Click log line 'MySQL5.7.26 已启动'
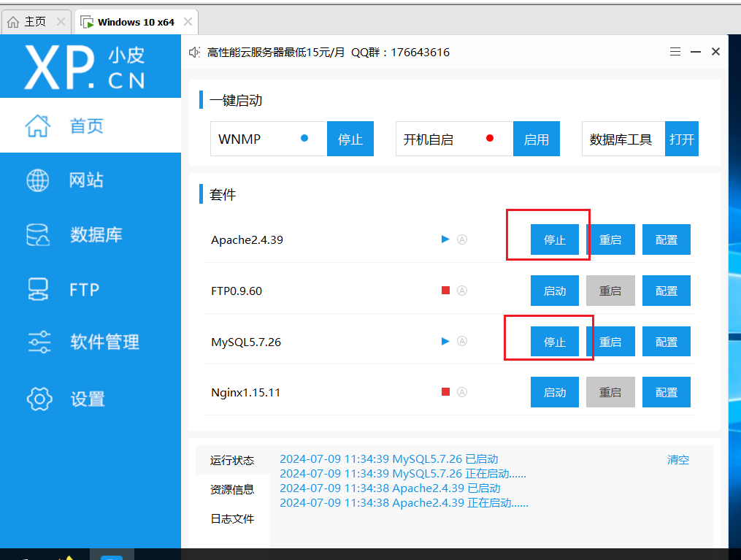 tap(389, 459)
